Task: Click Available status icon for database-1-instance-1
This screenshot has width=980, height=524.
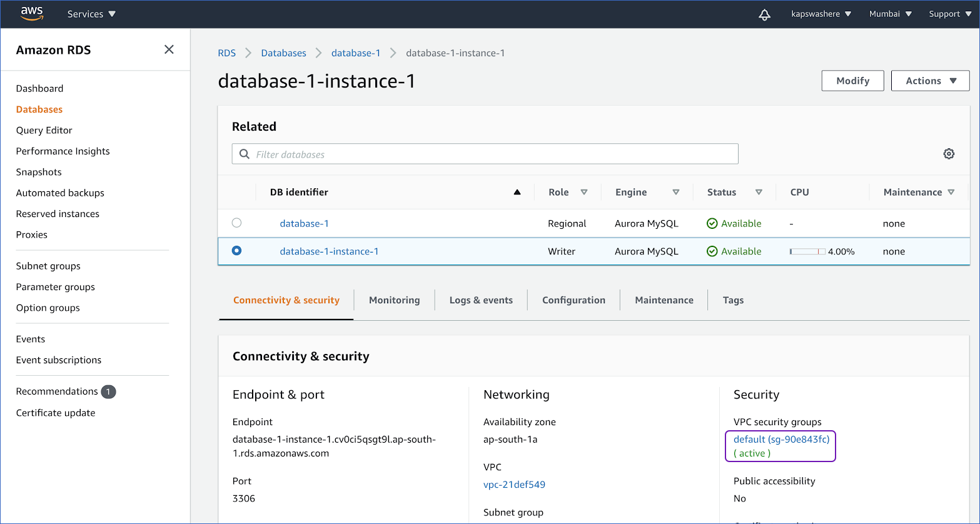Action: (x=712, y=251)
